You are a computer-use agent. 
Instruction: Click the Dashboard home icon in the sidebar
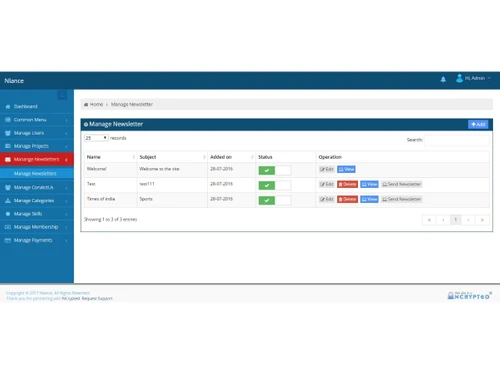8,107
